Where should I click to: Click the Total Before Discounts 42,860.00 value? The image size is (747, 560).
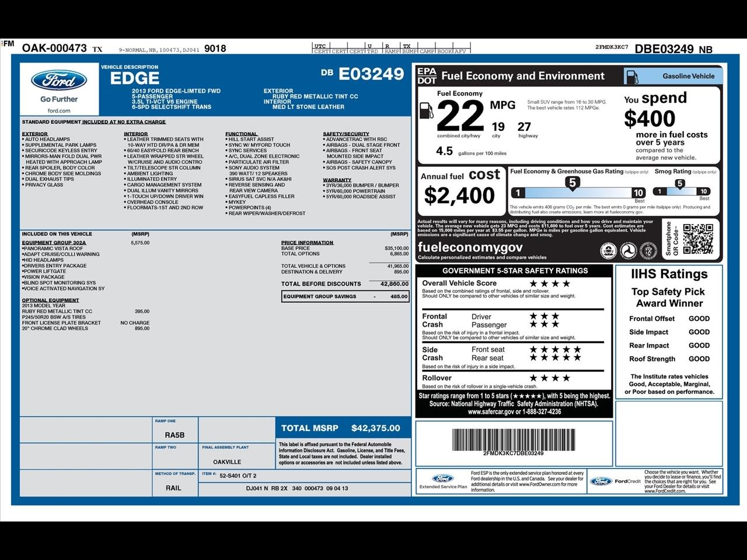tap(395, 284)
